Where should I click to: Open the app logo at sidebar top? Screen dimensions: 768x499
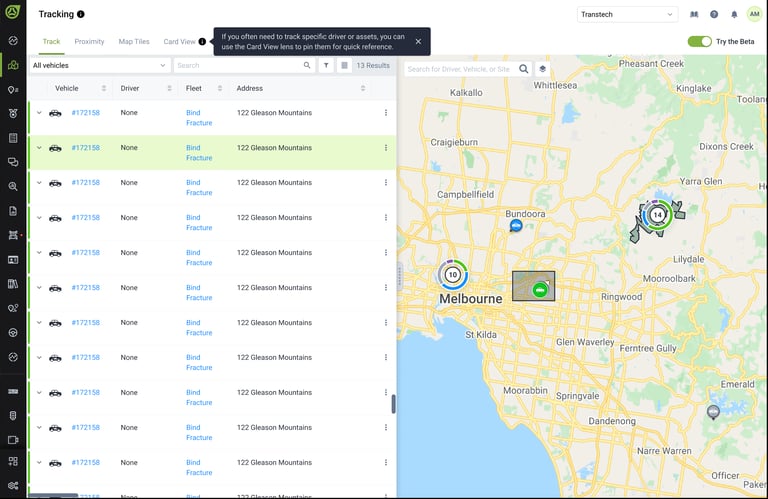[13, 12]
